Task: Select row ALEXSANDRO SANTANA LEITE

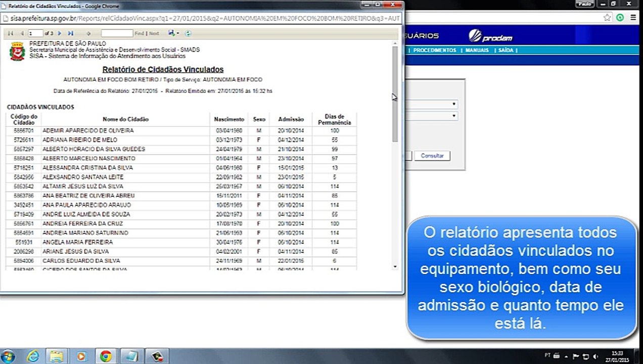Action: click(x=181, y=177)
